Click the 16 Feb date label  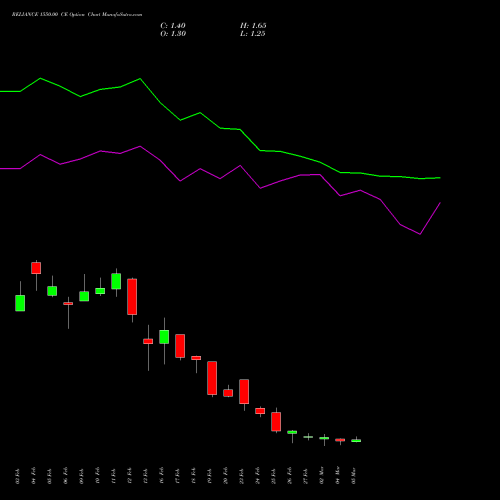162,476
